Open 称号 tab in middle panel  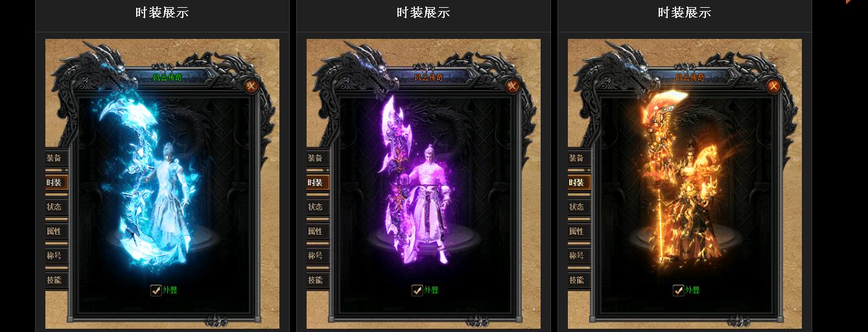point(318,255)
